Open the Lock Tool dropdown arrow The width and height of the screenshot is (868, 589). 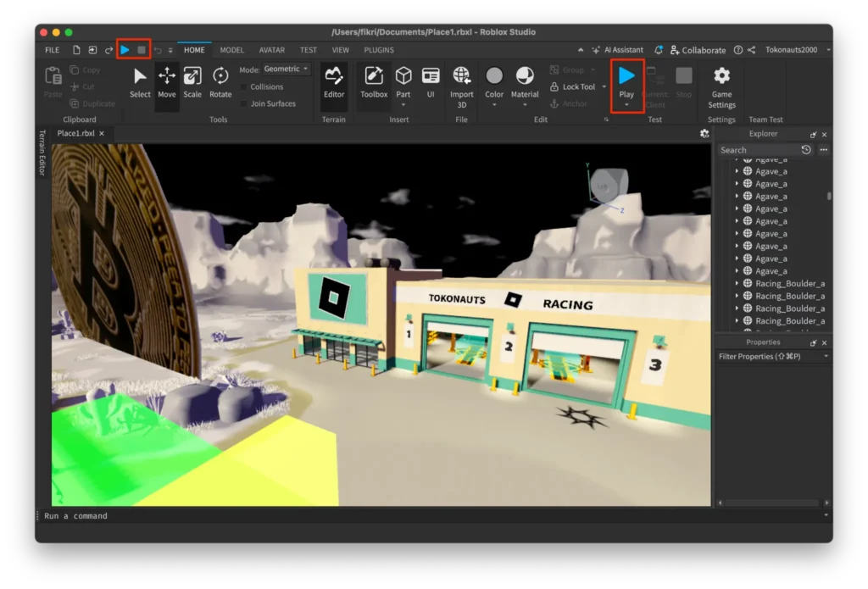[x=604, y=87]
